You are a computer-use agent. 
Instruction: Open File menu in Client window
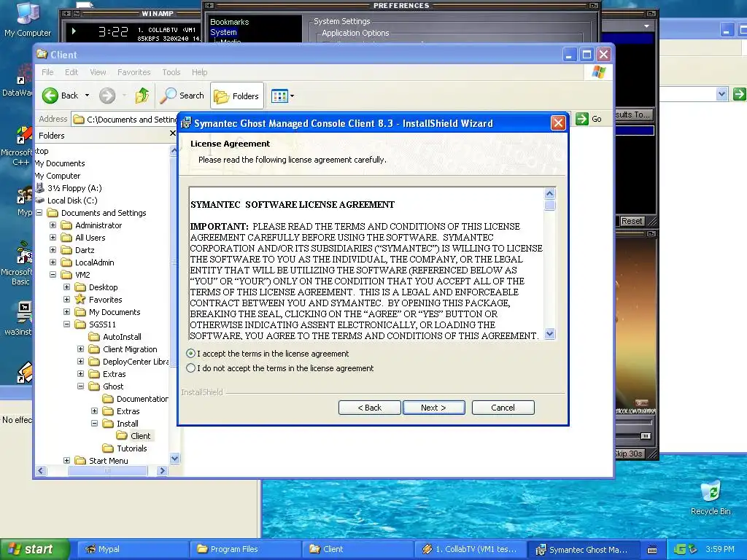(47, 72)
